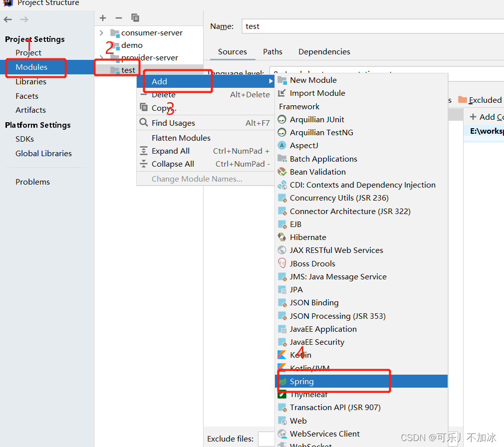Select JMS: Java Message Service entry
The image size is (504, 447).
tap(361, 277)
